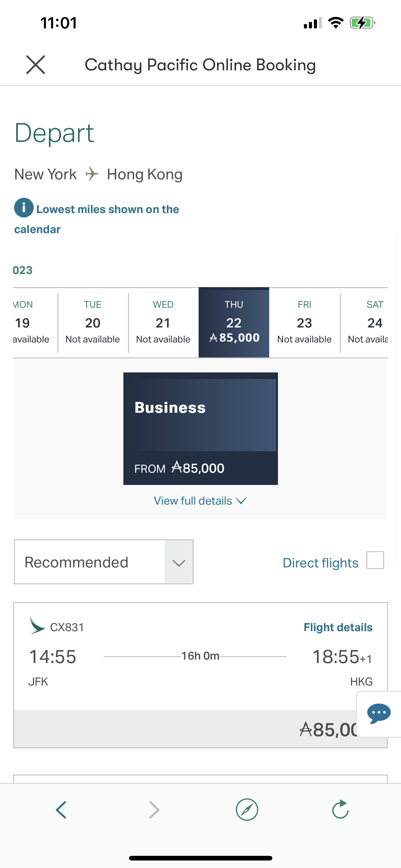The height and width of the screenshot is (868, 401).
Task: Select Tuesday 20 date tab
Action: click(92, 322)
